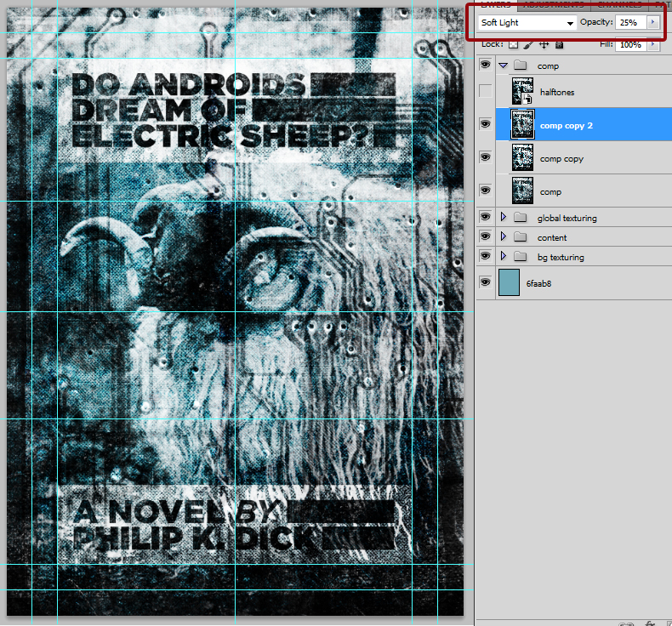
Task: Hide the 6faab8 color layer
Action: (485, 282)
